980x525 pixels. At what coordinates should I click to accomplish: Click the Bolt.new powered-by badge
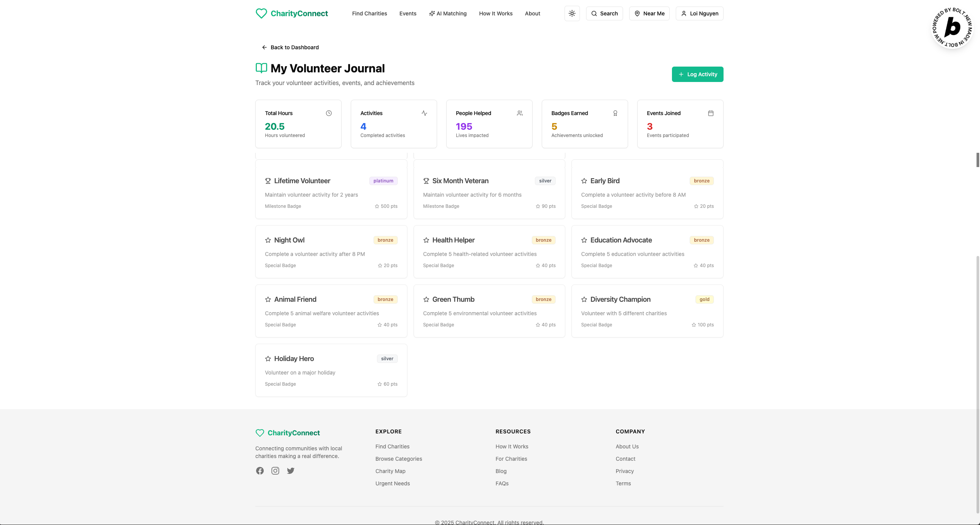(952, 28)
